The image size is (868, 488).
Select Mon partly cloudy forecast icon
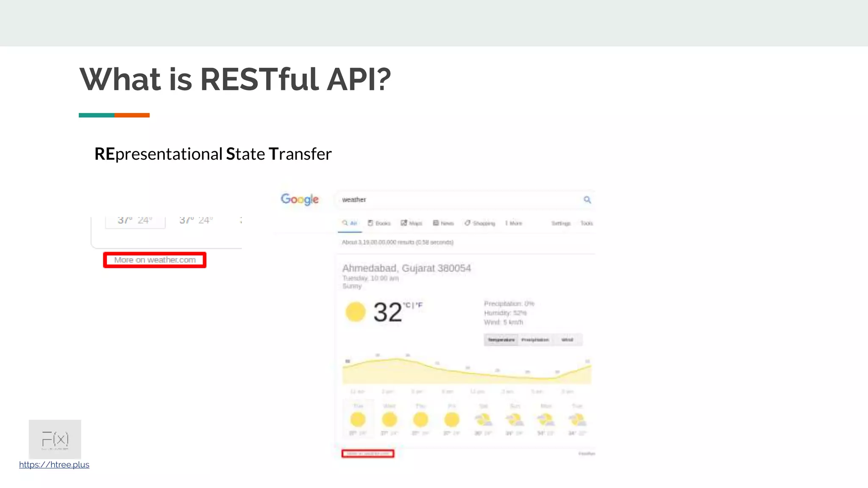coord(546,420)
